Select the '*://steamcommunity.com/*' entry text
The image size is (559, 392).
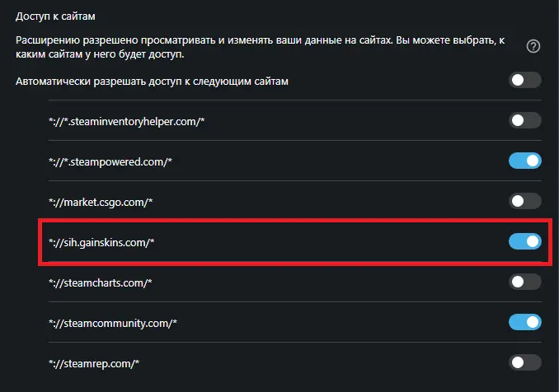(113, 324)
